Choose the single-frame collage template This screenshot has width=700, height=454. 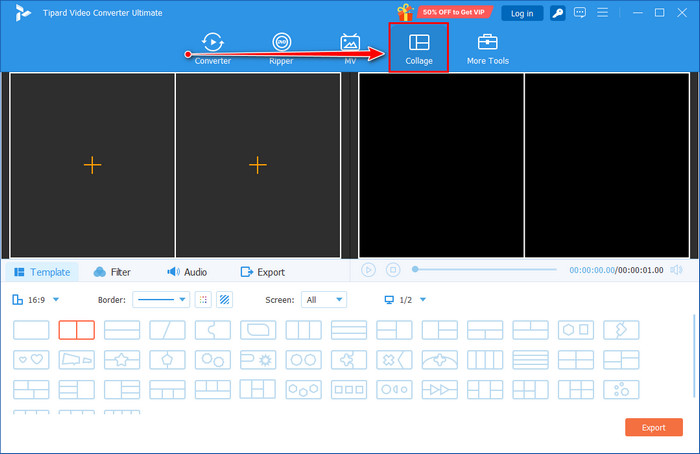(31, 329)
